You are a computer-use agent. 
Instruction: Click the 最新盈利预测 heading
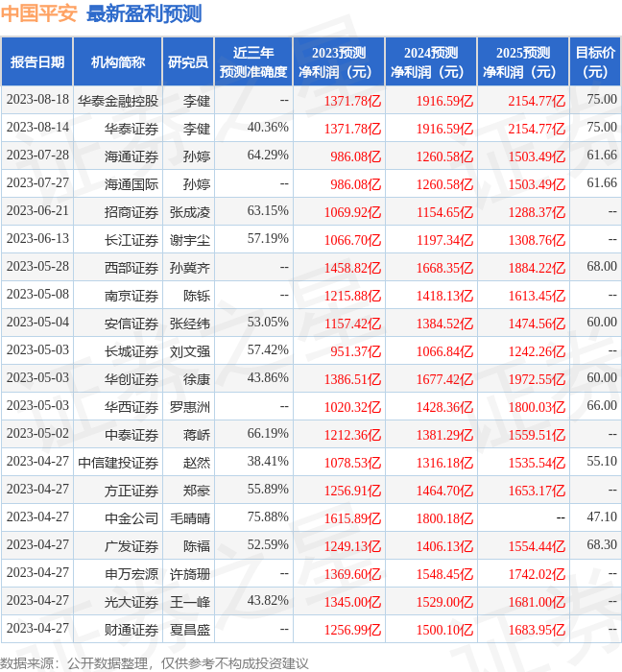point(144,13)
